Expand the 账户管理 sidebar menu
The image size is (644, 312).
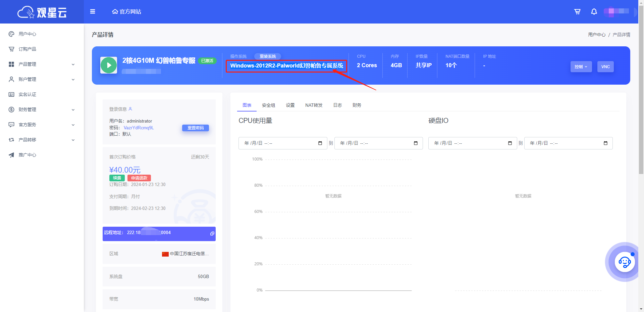point(73,80)
